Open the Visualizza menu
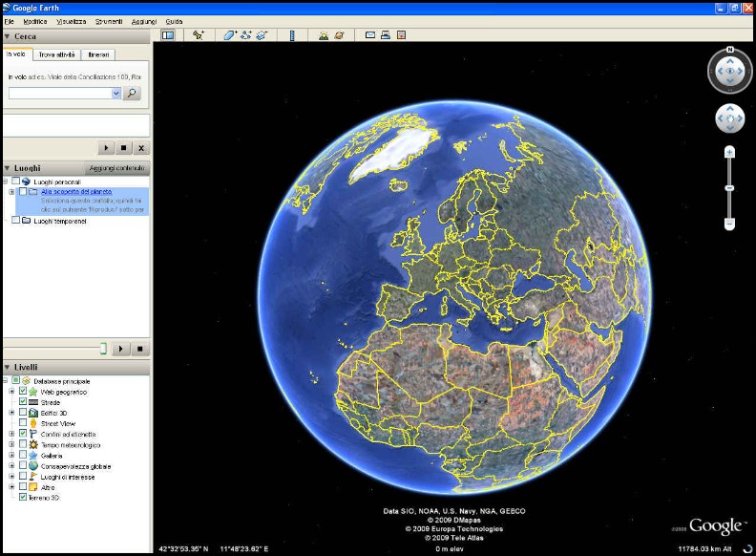 pyautogui.click(x=71, y=21)
